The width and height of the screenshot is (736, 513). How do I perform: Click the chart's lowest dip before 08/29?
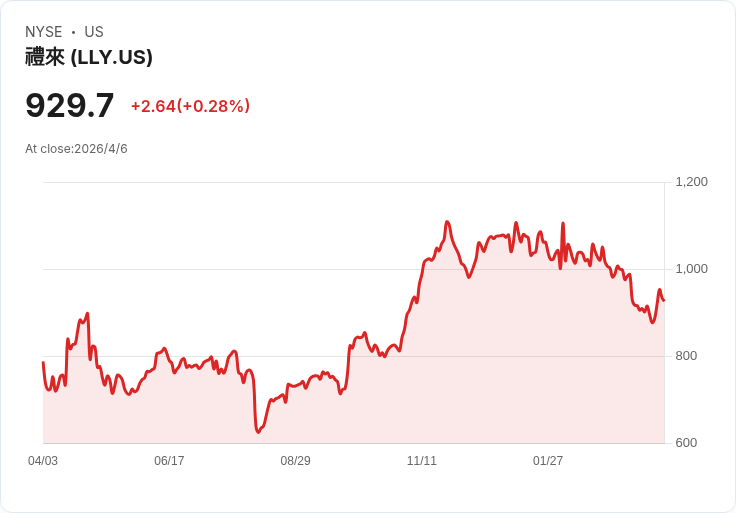(x=258, y=432)
